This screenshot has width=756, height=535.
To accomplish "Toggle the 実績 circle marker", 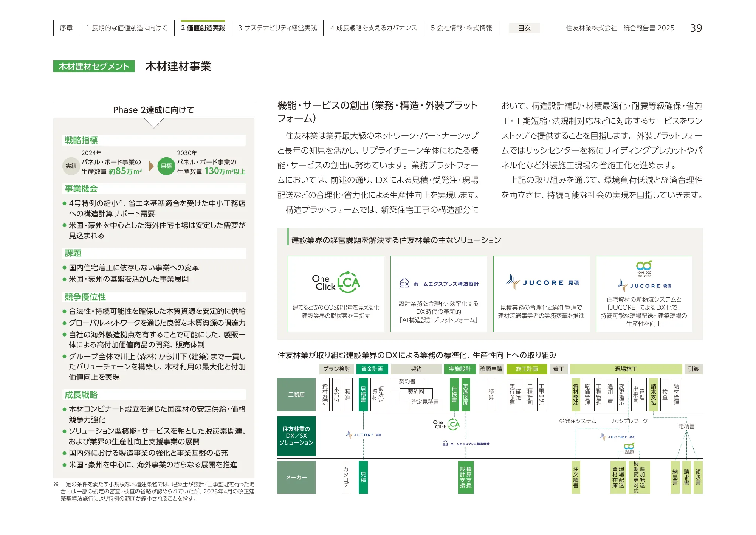I will pyautogui.click(x=71, y=165).
